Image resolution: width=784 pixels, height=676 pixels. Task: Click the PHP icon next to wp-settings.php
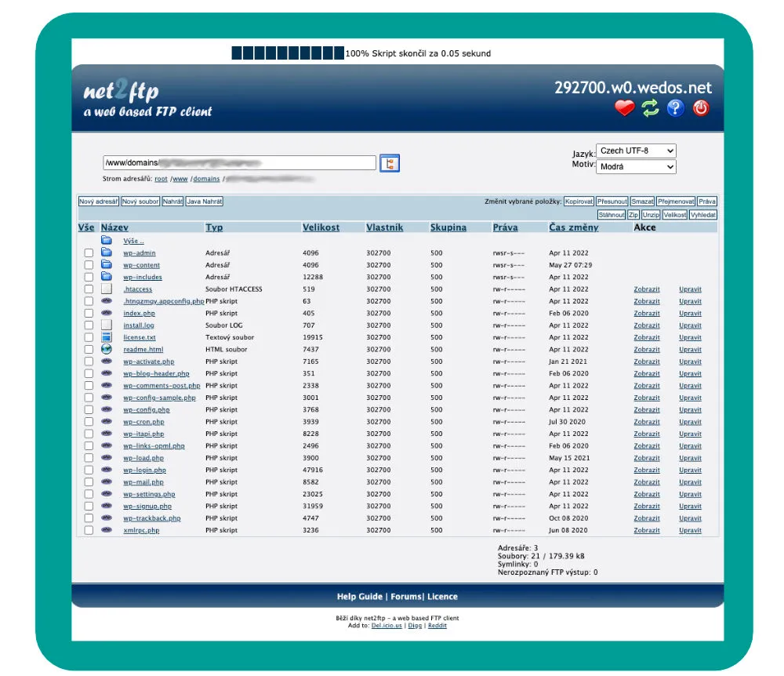coord(107,493)
